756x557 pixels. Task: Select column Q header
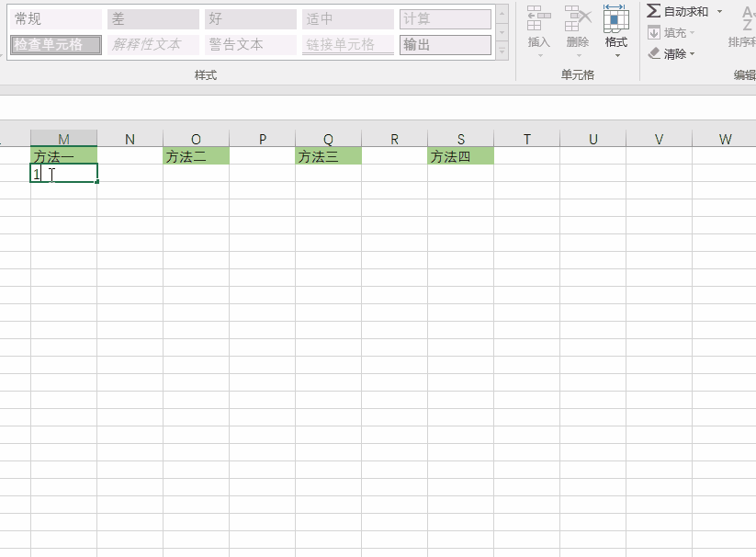[328, 139]
